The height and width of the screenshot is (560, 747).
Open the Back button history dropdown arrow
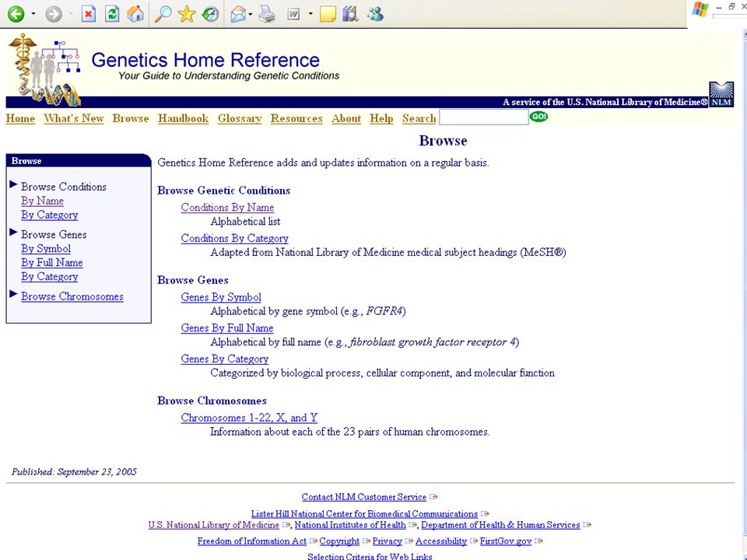point(33,14)
